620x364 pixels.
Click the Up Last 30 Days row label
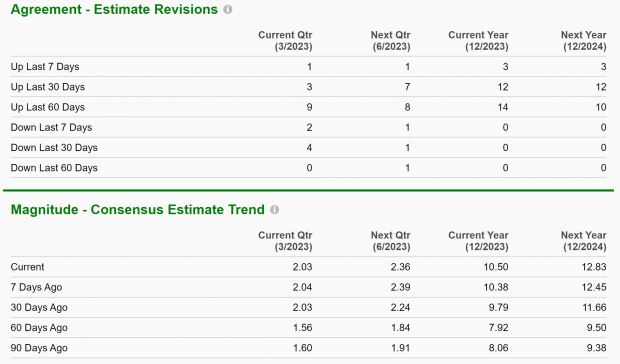[48, 87]
